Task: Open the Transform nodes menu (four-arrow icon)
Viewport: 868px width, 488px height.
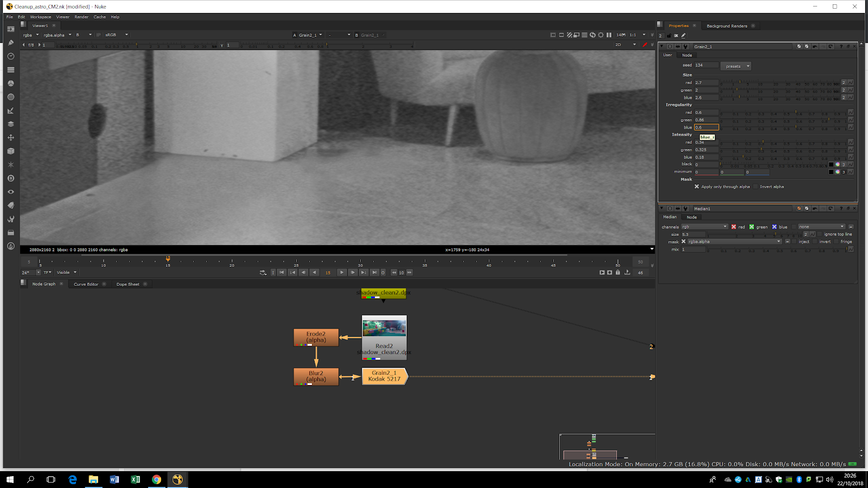Action: (11, 138)
